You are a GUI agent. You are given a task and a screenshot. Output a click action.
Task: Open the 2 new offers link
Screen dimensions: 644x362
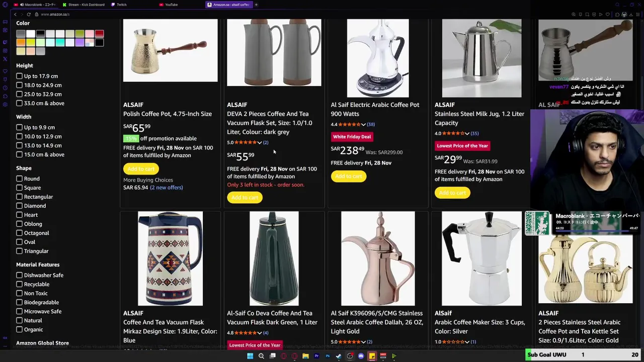(167, 188)
